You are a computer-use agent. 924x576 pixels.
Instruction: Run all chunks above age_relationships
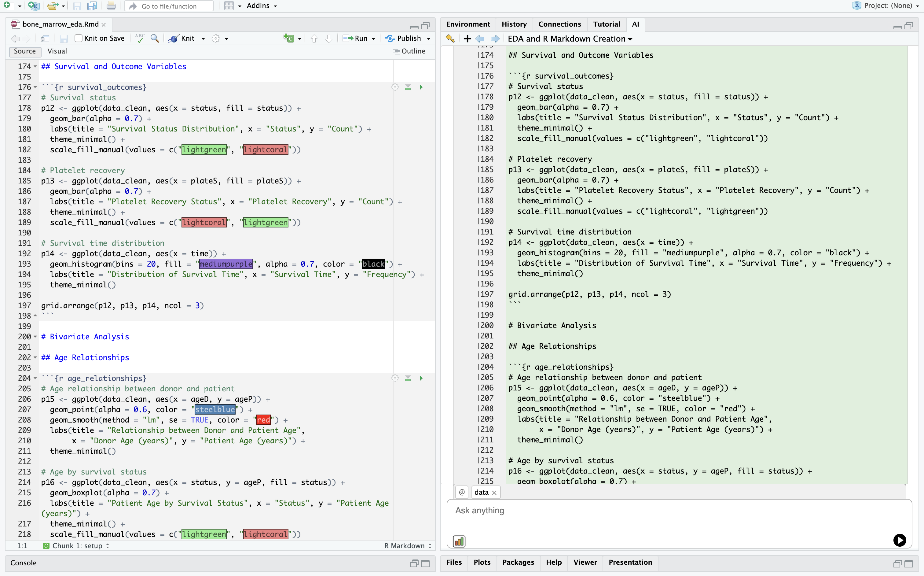408,378
